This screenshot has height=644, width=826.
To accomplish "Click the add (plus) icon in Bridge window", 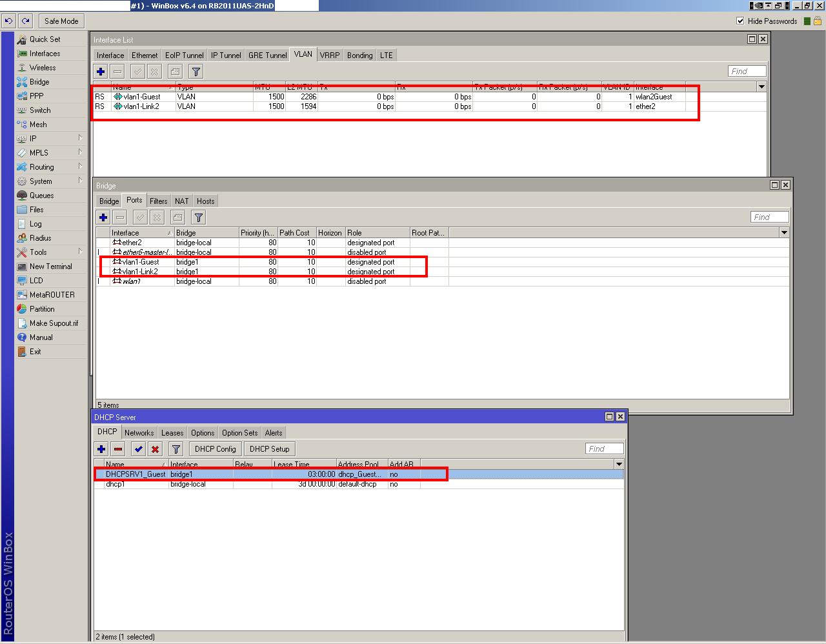I will [x=103, y=217].
